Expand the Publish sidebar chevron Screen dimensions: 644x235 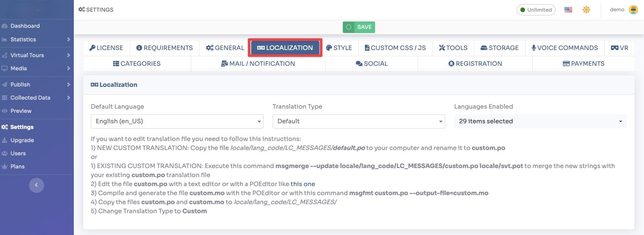pos(69,85)
